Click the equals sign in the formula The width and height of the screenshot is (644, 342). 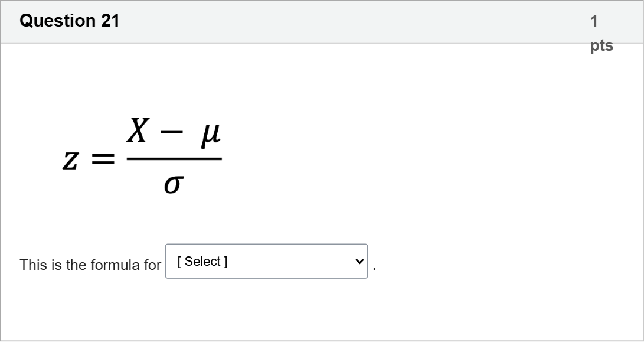point(104,159)
